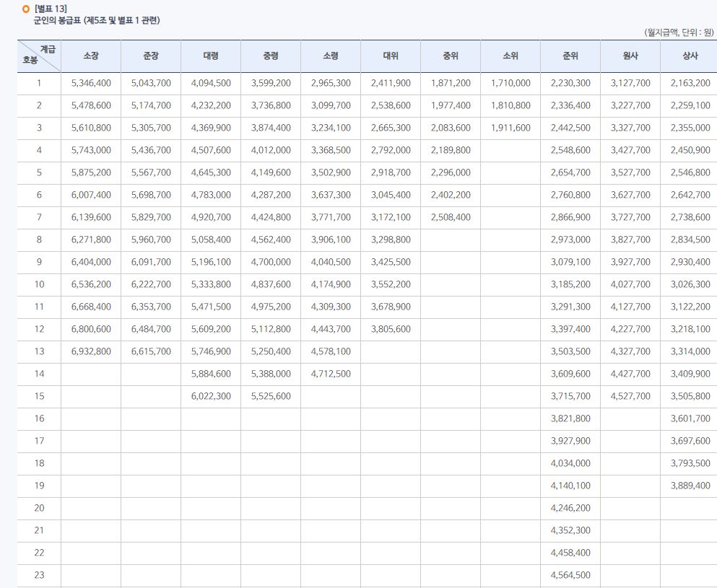Click cell value 1,810,800
Viewport: 717px width, 588px height.
pyautogui.click(x=510, y=105)
